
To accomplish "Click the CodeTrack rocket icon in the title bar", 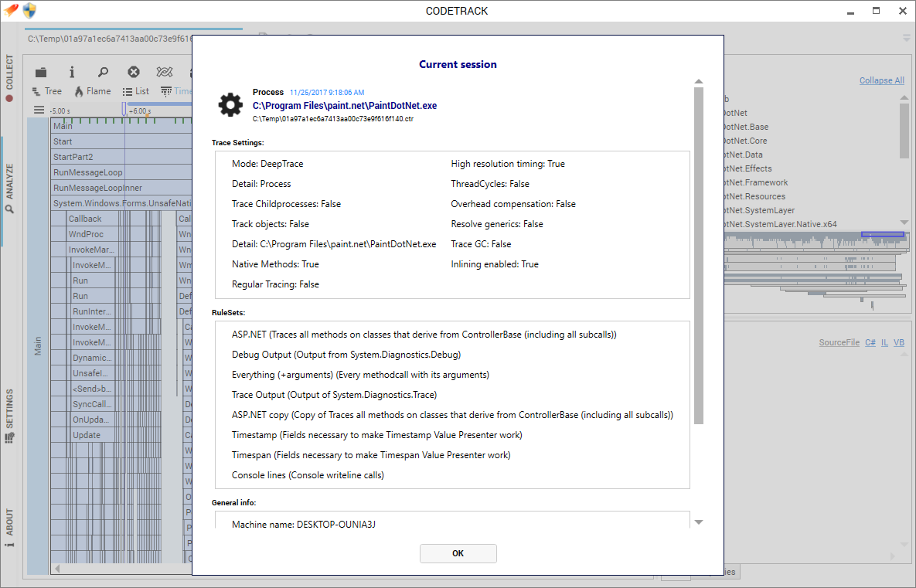I will (11, 10).
